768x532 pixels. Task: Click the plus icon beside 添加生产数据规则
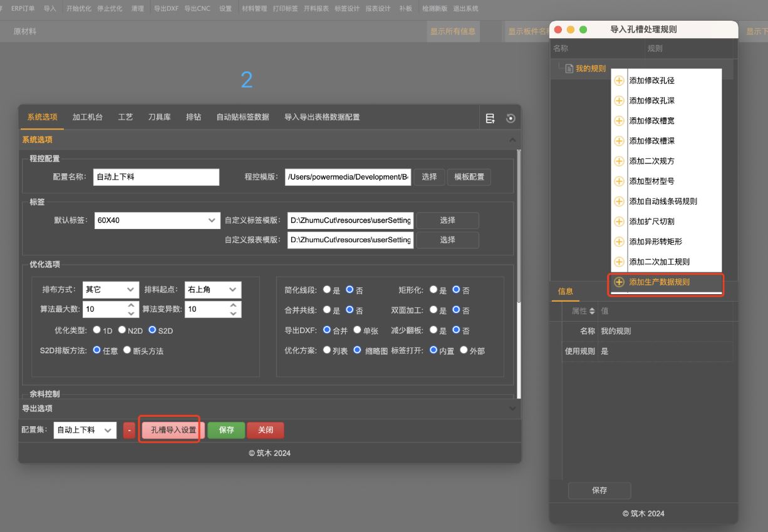pyautogui.click(x=619, y=282)
